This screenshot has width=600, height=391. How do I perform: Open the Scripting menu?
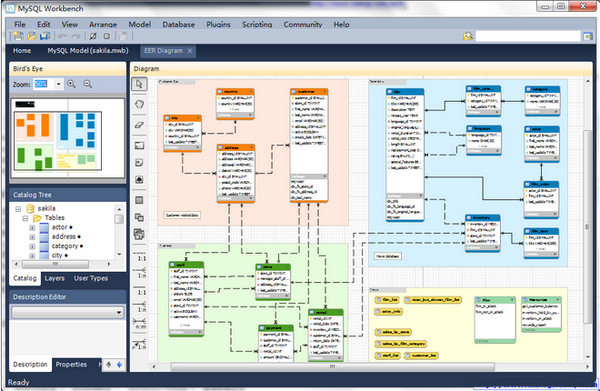[257, 24]
